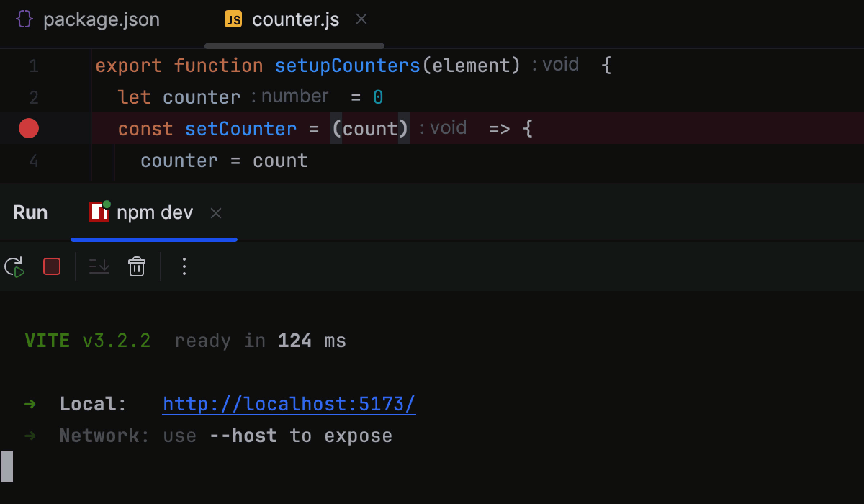The height and width of the screenshot is (504, 864).
Task: Toggle the breakpoint on line 3
Action: [28, 128]
